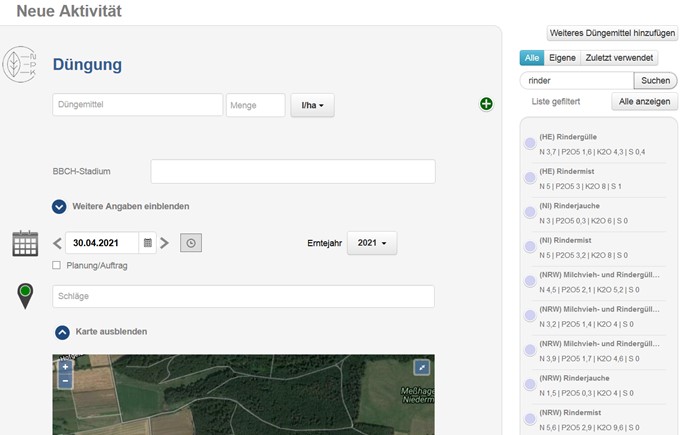The height and width of the screenshot is (435, 682).
Task: Click Weiteres Düngemittel hinzufügen button
Action: (613, 34)
